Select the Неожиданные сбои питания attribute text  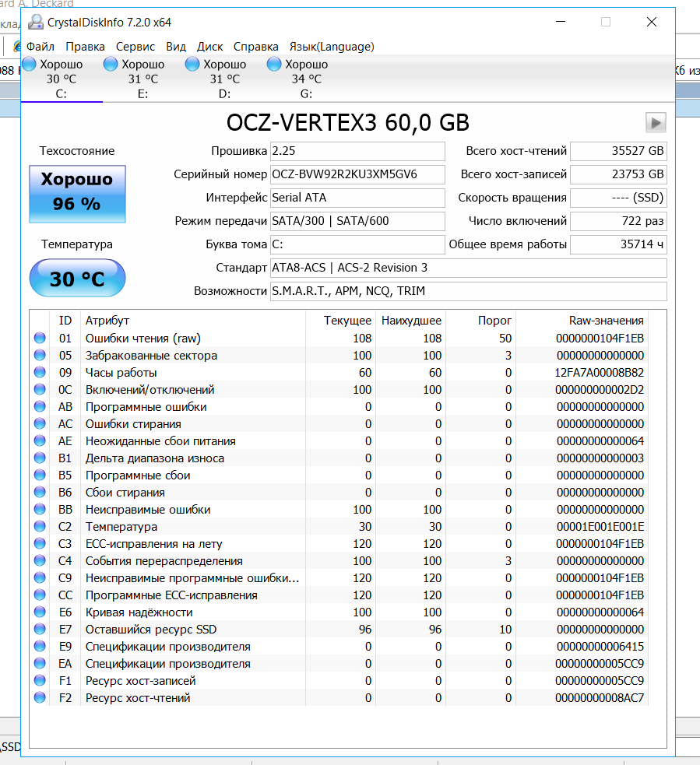tap(160, 441)
